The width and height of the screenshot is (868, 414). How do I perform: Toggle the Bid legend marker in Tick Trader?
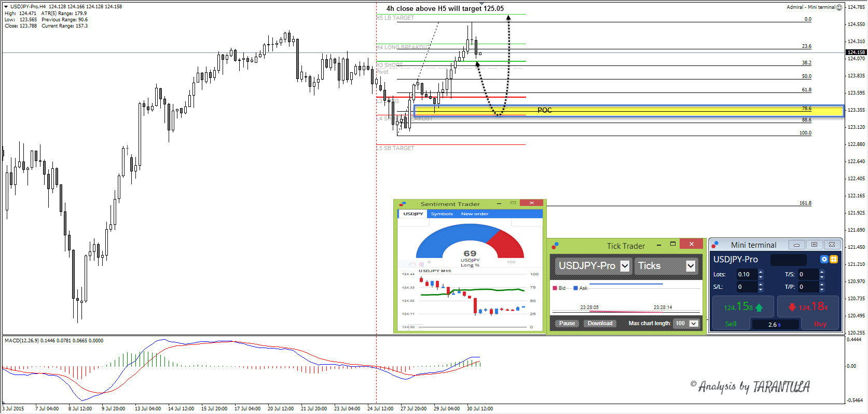point(555,288)
